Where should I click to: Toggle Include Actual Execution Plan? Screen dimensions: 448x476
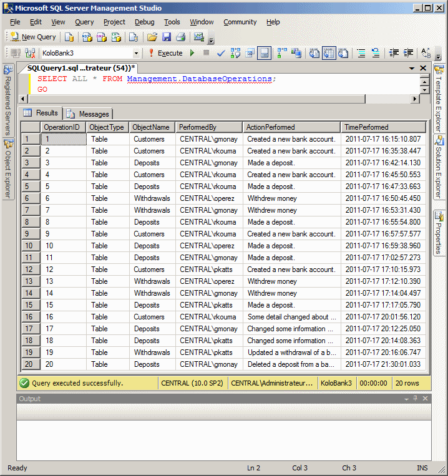point(282,53)
